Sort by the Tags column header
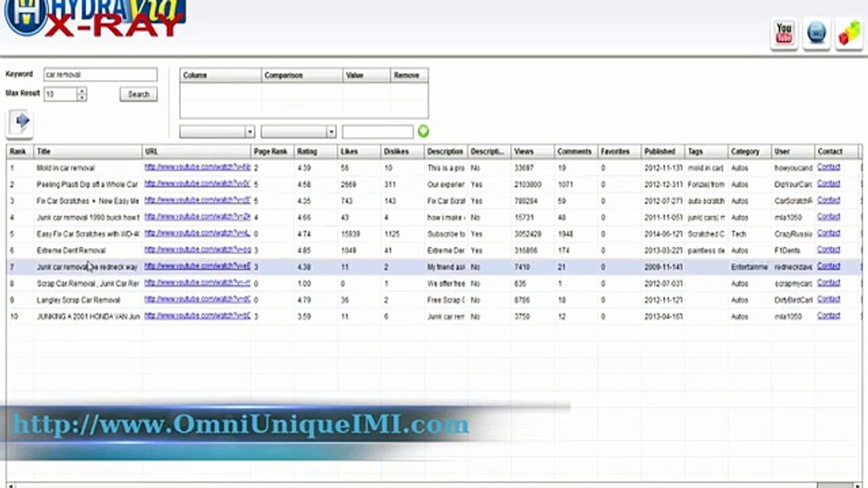Viewport: 868px width, 488px height. coord(707,151)
